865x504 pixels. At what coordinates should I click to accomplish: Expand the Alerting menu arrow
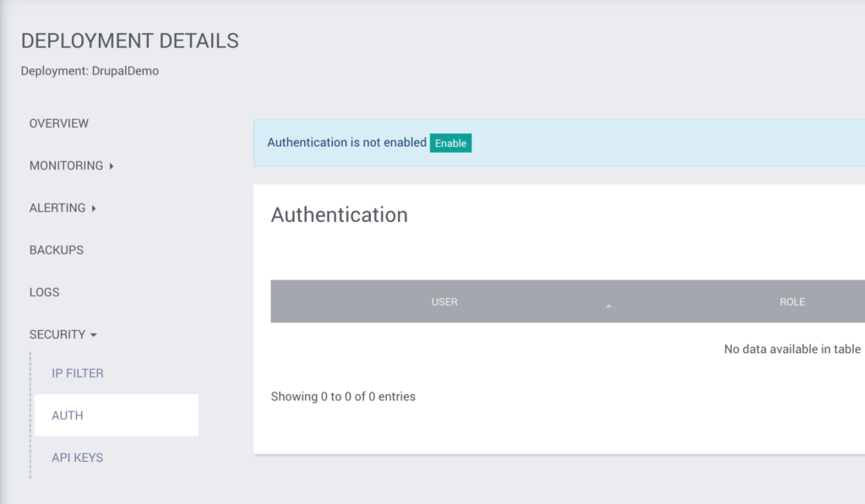94,209
